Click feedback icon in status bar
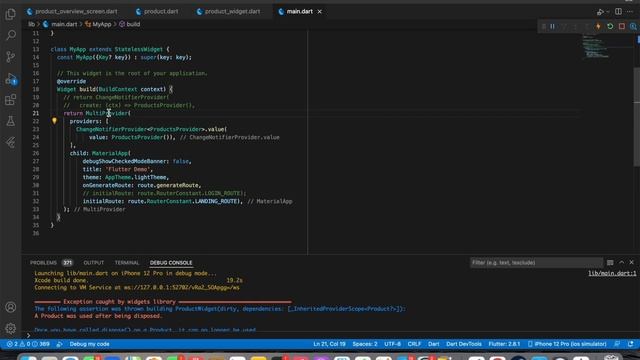Image resolution: width=640 pixels, height=360 pixels. coord(617,344)
